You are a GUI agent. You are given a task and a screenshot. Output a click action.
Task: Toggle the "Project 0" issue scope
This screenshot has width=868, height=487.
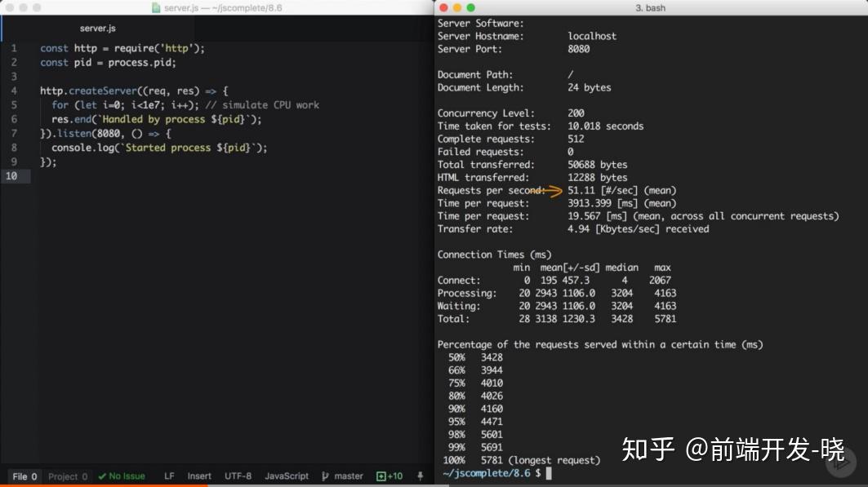coord(67,476)
